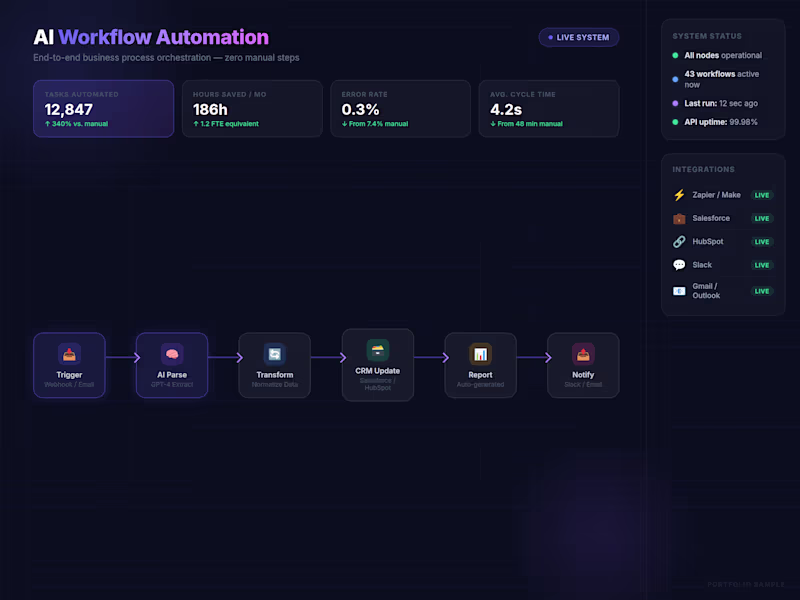The width and height of the screenshot is (800, 600).
Task: Select the Trigger node's webhook icon
Action: [x=69, y=354]
